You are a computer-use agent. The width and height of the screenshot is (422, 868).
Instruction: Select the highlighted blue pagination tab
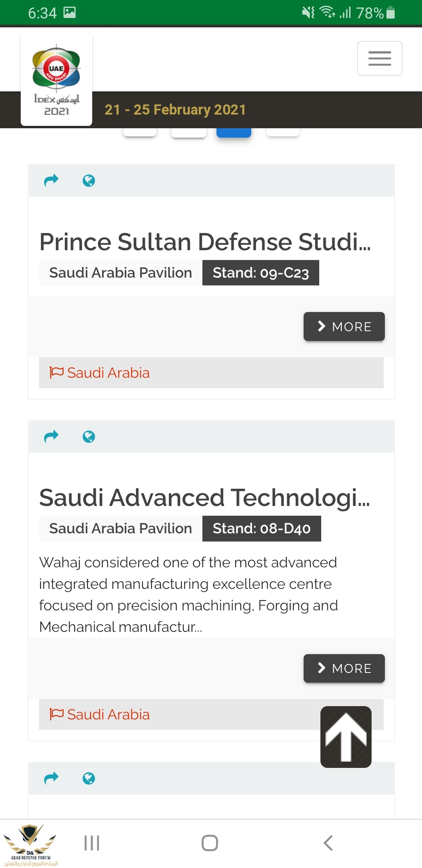[234, 132]
